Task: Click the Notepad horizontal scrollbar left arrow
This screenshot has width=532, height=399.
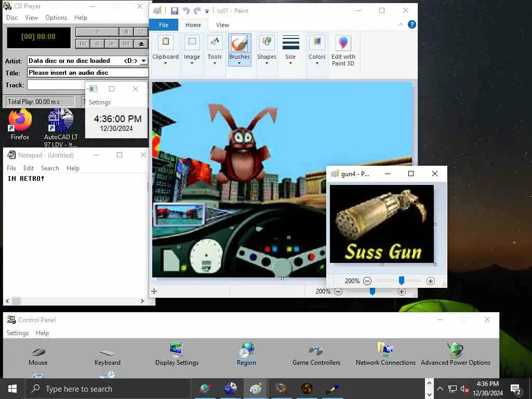Action: (x=7, y=301)
